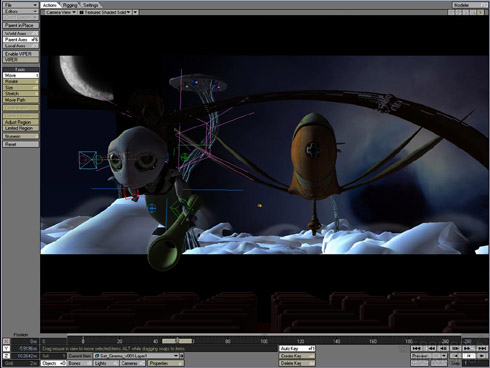Select the cyan camera gizmo in the viewport
This screenshot has width=490, height=368.
[88, 160]
